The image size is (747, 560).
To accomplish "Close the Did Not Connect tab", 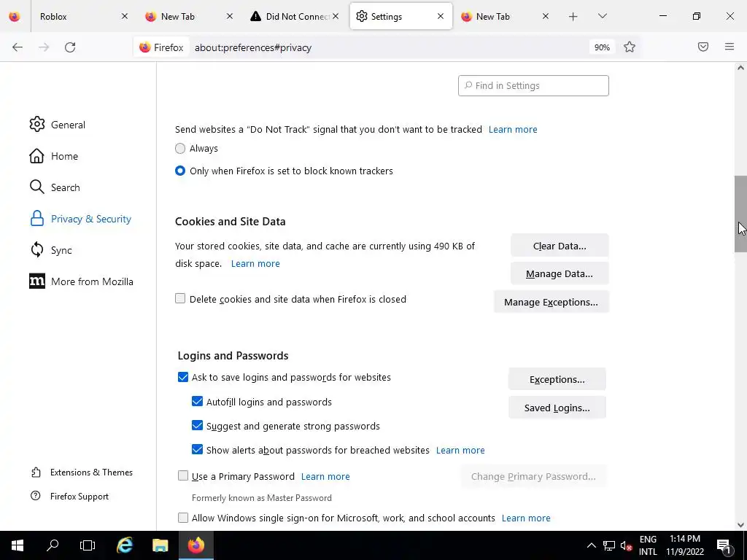I will (x=336, y=16).
